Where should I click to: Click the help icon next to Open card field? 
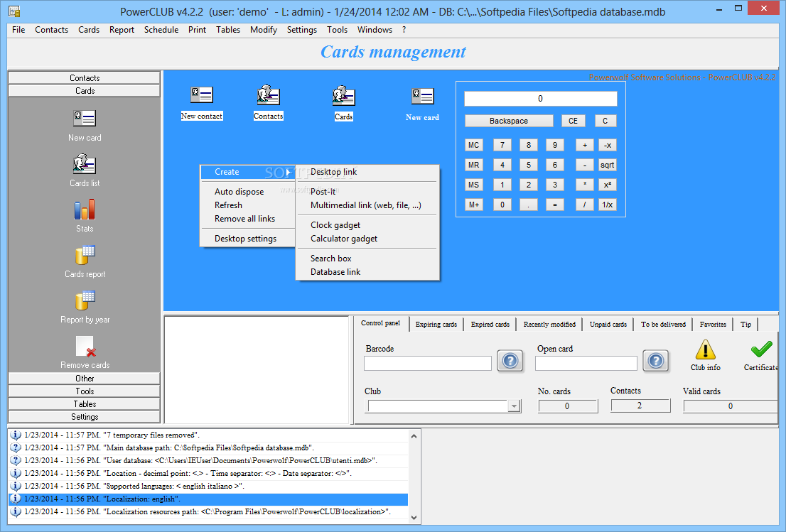pos(656,361)
